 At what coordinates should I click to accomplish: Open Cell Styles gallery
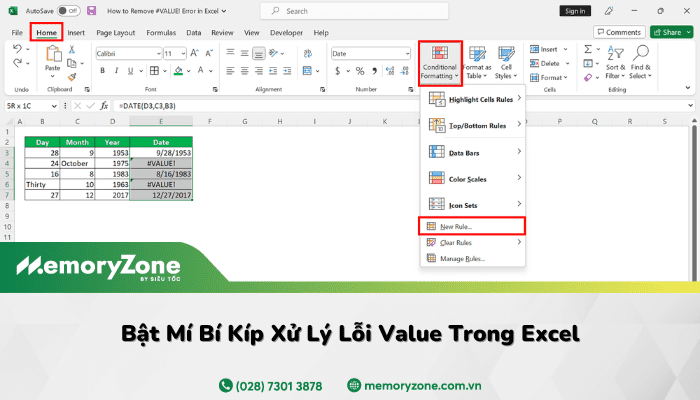(x=506, y=62)
